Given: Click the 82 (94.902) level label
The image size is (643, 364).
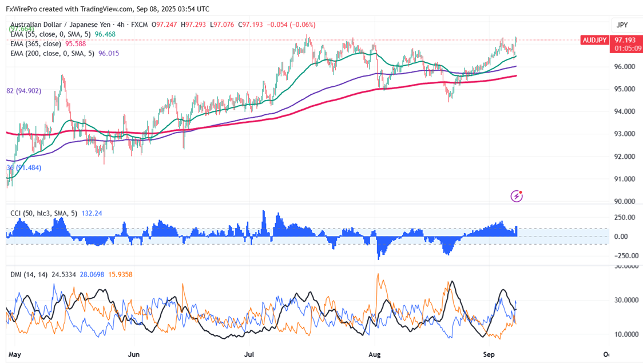Looking at the screenshot, I should 24,91.
